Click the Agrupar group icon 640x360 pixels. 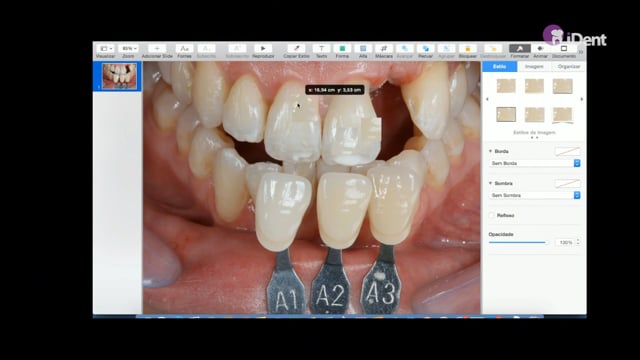[446, 49]
